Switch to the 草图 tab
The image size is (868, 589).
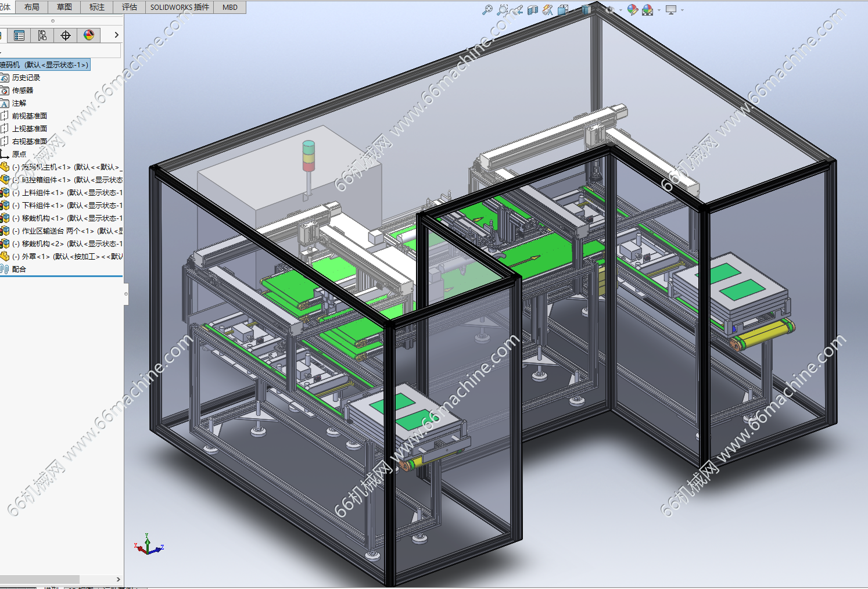tap(64, 7)
